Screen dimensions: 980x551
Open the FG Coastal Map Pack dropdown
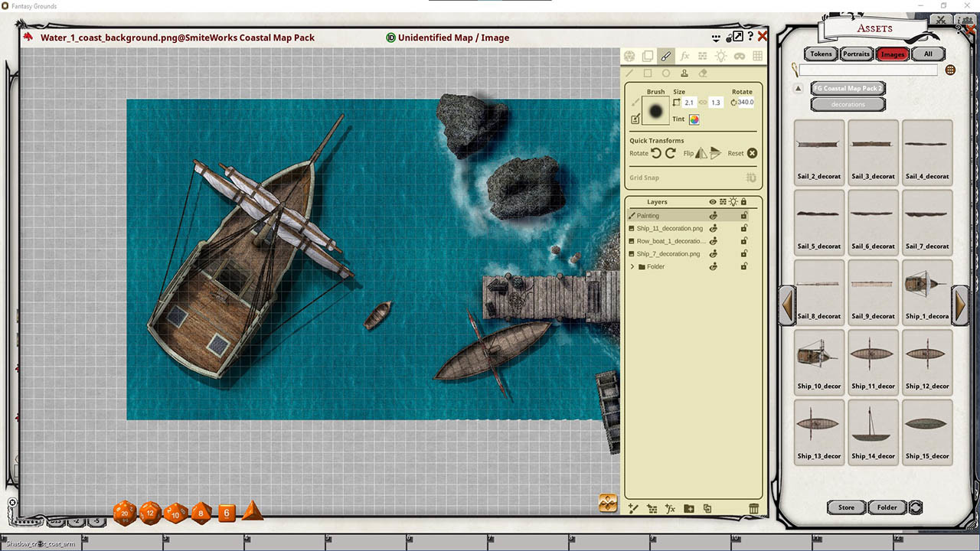[x=848, y=88]
